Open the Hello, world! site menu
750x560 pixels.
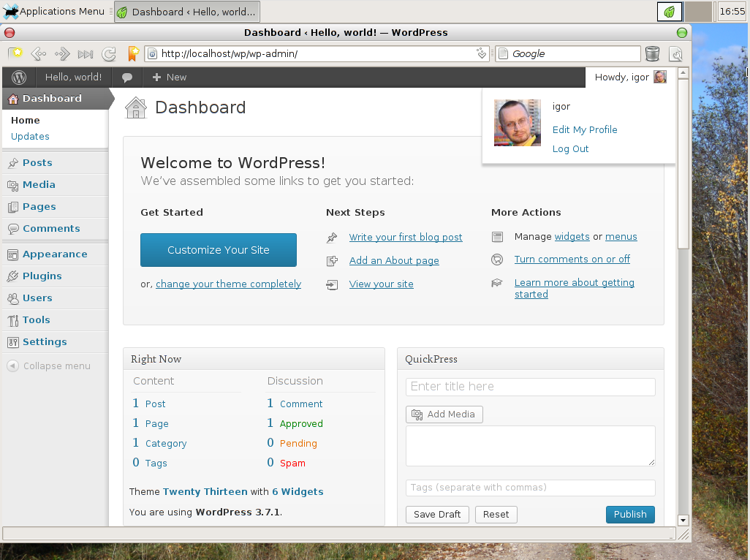click(73, 77)
